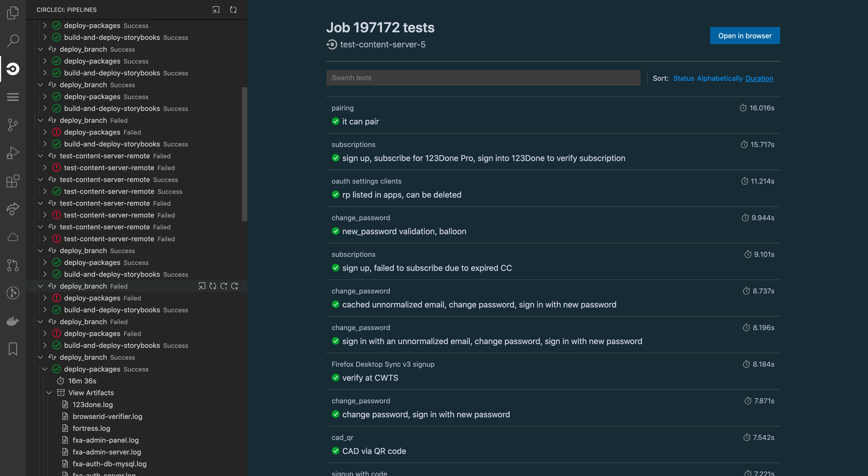This screenshot has width=868, height=476.
Task: Open the Explorer files icon
Action: pos(13,13)
